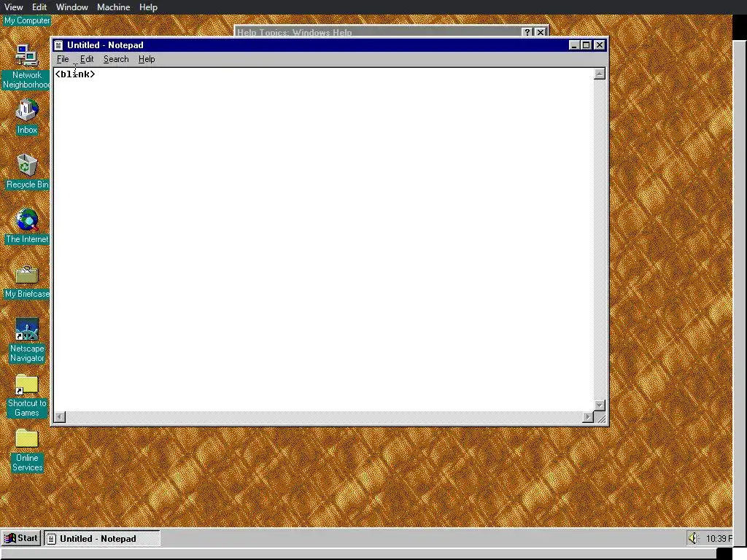
Task: Open Notepad's File menu
Action: tap(63, 59)
